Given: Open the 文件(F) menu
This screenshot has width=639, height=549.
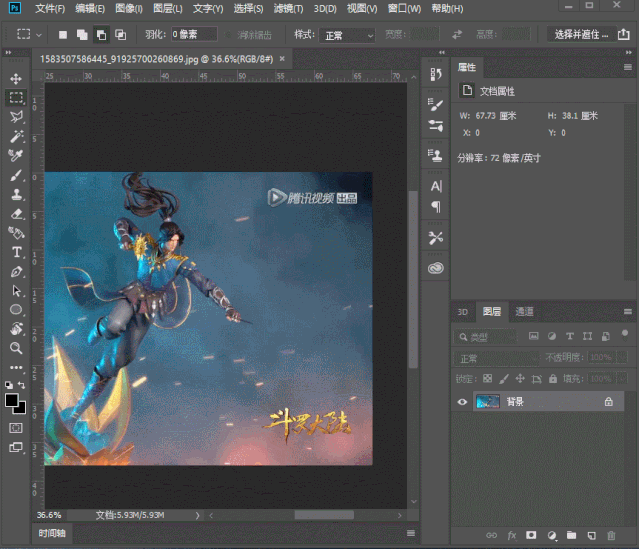Looking at the screenshot, I should (50, 9).
